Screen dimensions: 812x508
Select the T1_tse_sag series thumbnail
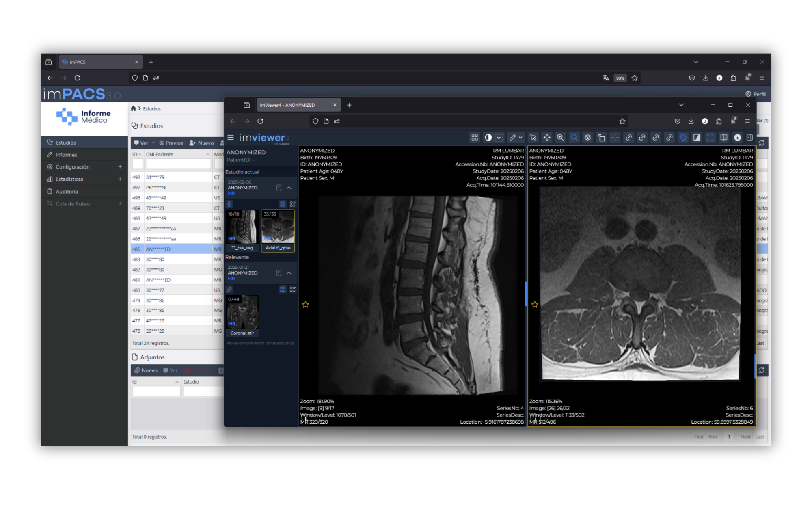(x=242, y=231)
